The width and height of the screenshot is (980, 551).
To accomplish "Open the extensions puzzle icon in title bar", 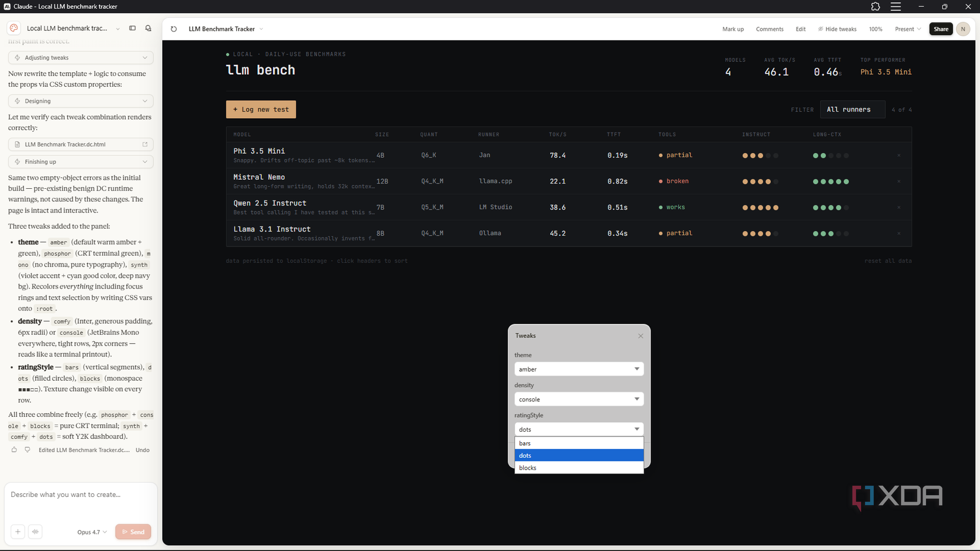I will tap(875, 7).
